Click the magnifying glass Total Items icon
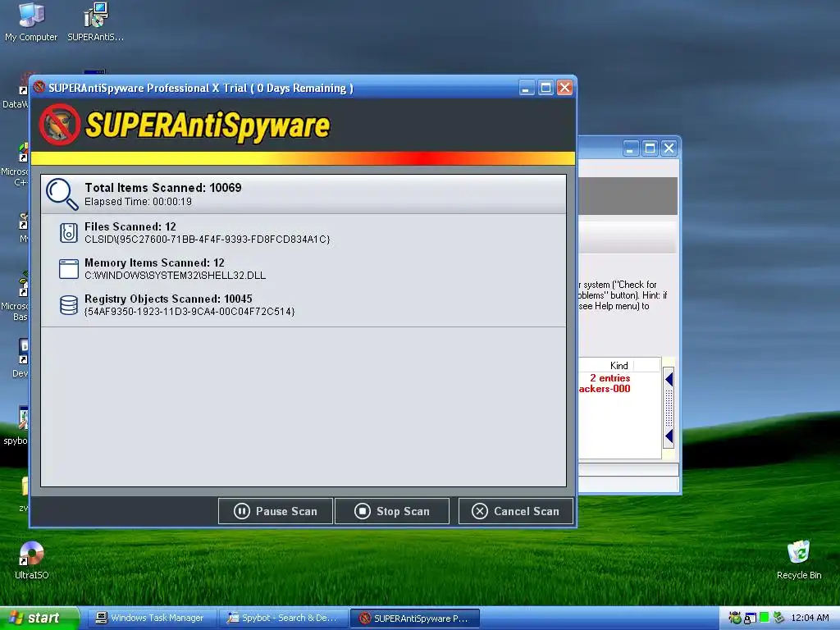The height and width of the screenshot is (630, 840). coord(62,194)
